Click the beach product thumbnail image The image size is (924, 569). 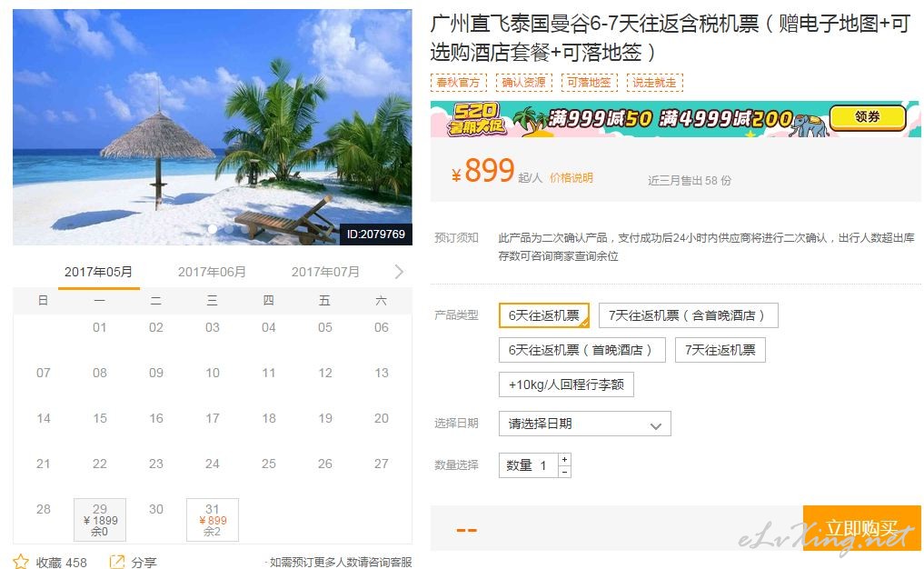pos(212,126)
